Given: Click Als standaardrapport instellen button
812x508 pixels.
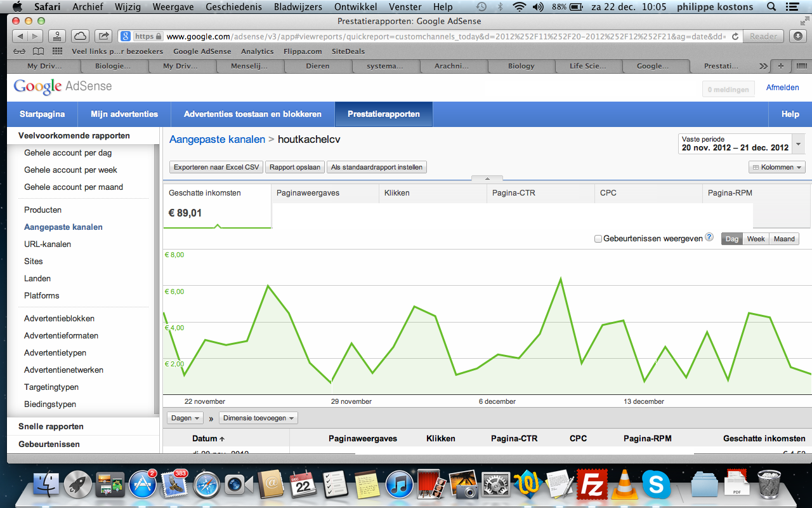Looking at the screenshot, I should coord(377,167).
